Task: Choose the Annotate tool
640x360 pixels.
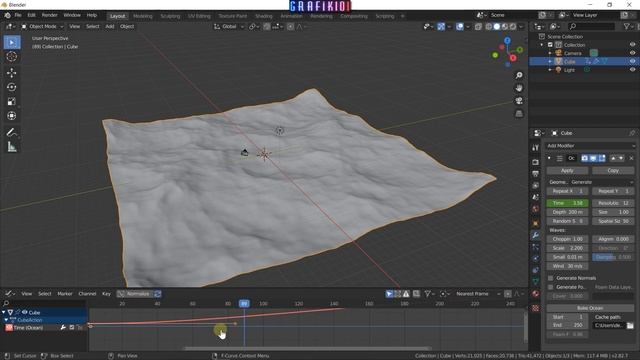Action: pos(12,132)
